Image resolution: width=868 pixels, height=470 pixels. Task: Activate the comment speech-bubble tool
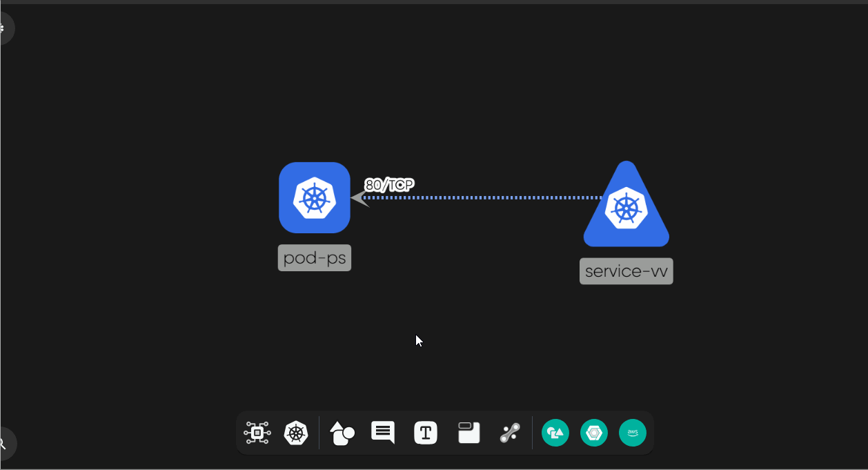pyautogui.click(x=382, y=433)
